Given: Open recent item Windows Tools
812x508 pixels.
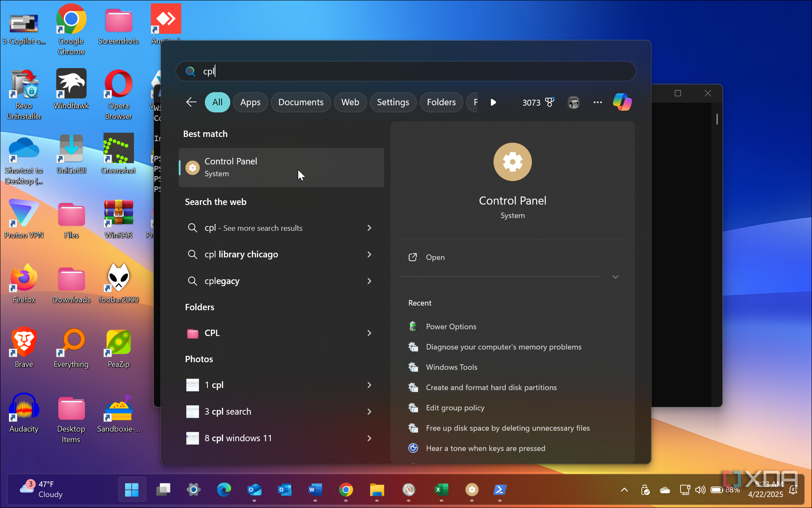Looking at the screenshot, I should pos(452,367).
